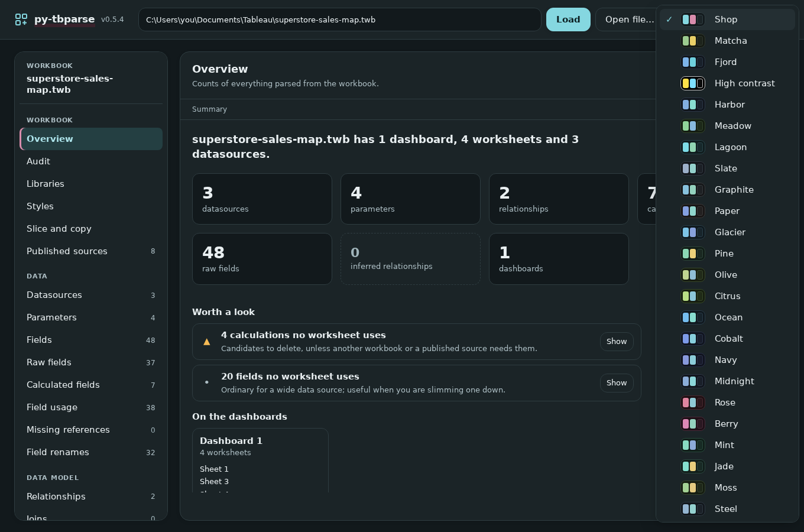The width and height of the screenshot is (804, 532).
Task: Select the Midnight theme entry
Action: 727,381
